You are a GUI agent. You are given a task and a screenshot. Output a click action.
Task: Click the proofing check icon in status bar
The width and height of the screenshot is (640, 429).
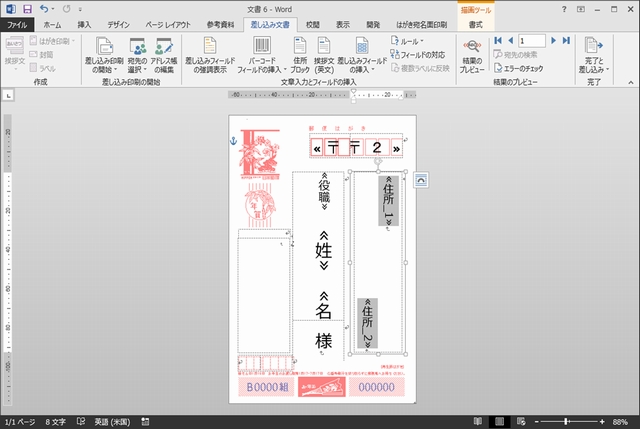(x=81, y=421)
